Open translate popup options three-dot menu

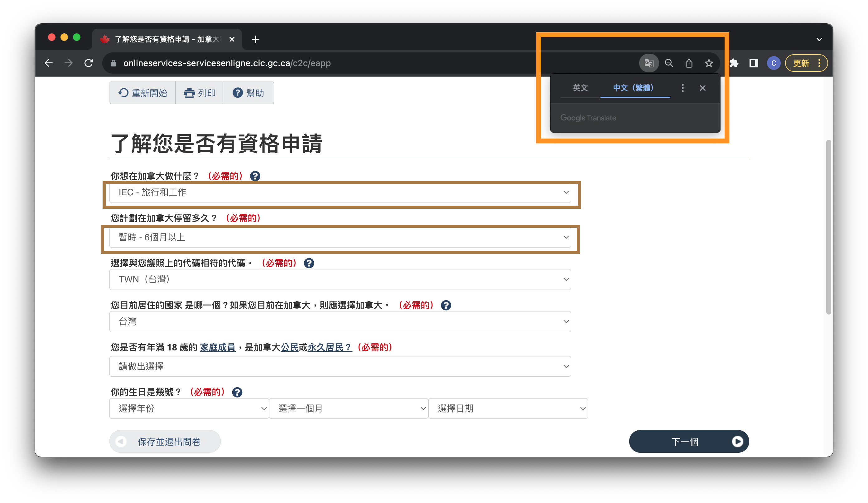pos(683,88)
